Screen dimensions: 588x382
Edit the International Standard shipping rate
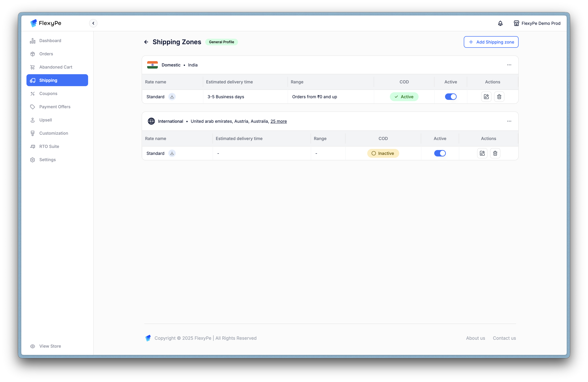482,153
